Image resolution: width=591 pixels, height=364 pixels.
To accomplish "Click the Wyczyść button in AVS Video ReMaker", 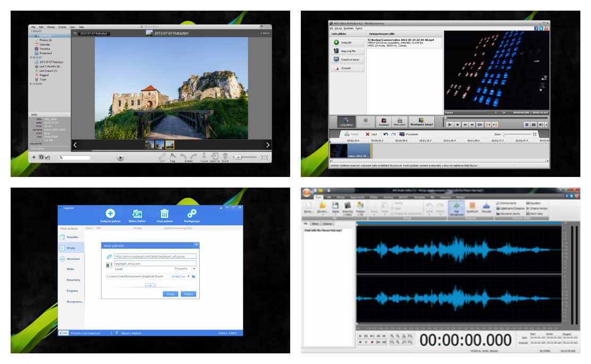I will 348,68.
